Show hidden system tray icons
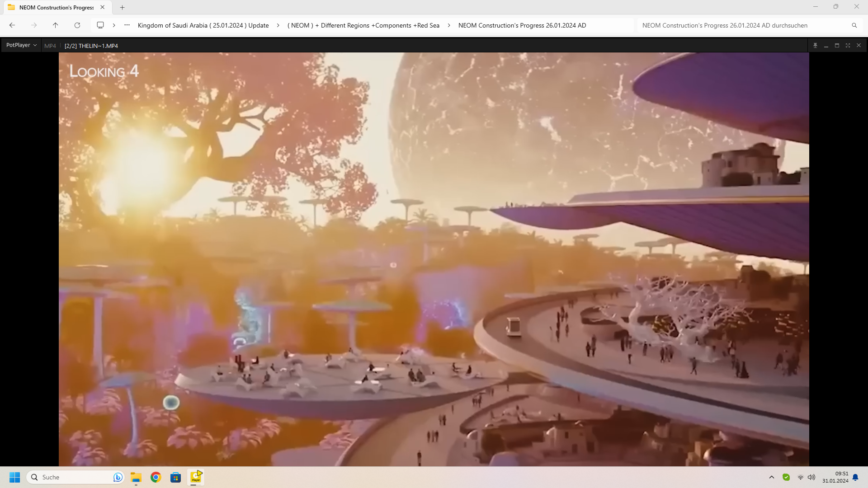Image resolution: width=868 pixels, height=488 pixels. click(x=772, y=477)
